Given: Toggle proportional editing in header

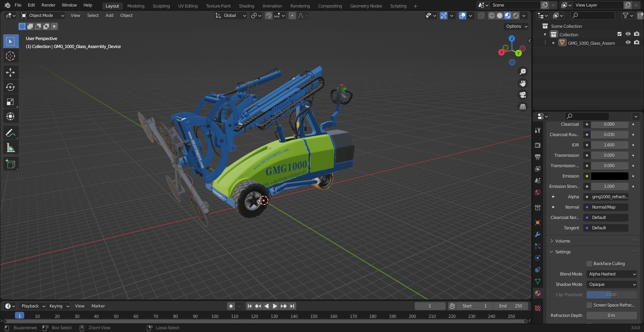Looking at the screenshot, I should click(x=292, y=16).
